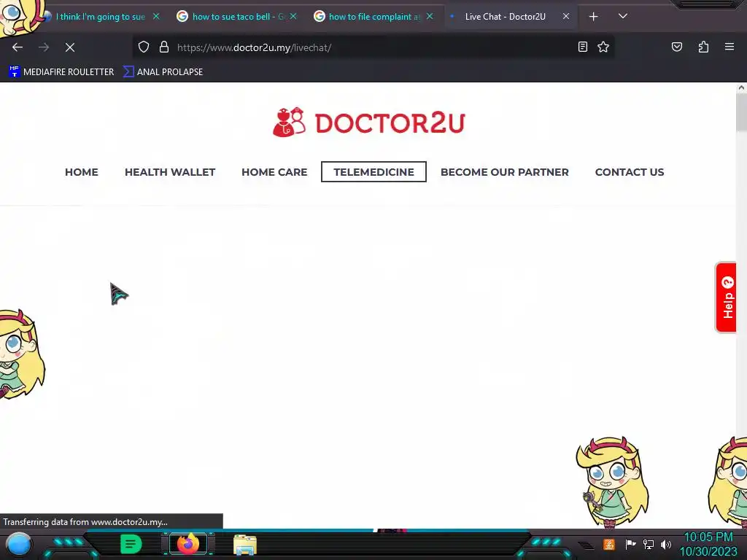Viewport: 747px width, 560px height.
Task: Open Action Center flag tray icon
Action: (x=630, y=544)
